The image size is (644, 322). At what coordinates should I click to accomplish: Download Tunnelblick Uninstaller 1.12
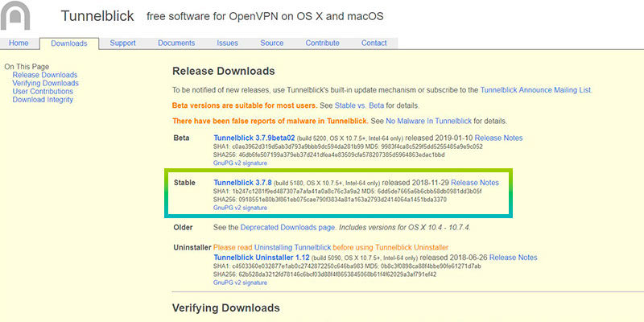coord(261,258)
